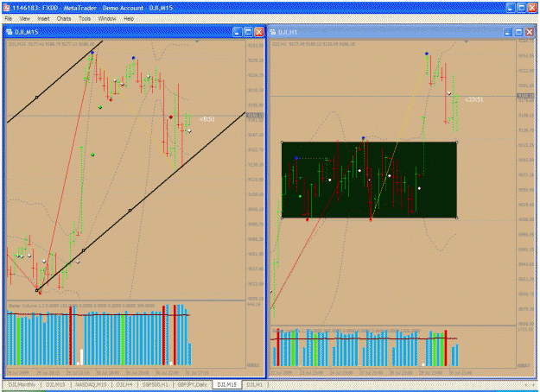Image resolution: width=540 pixels, height=392 pixels.
Task: Open the Tools menu
Action: [x=85, y=19]
